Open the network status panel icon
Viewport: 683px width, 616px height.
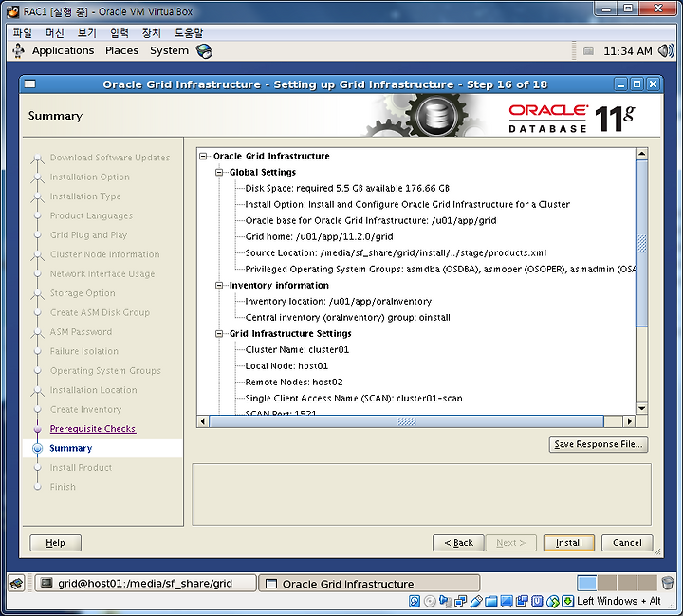pyautogui.click(x=588, y=51)
